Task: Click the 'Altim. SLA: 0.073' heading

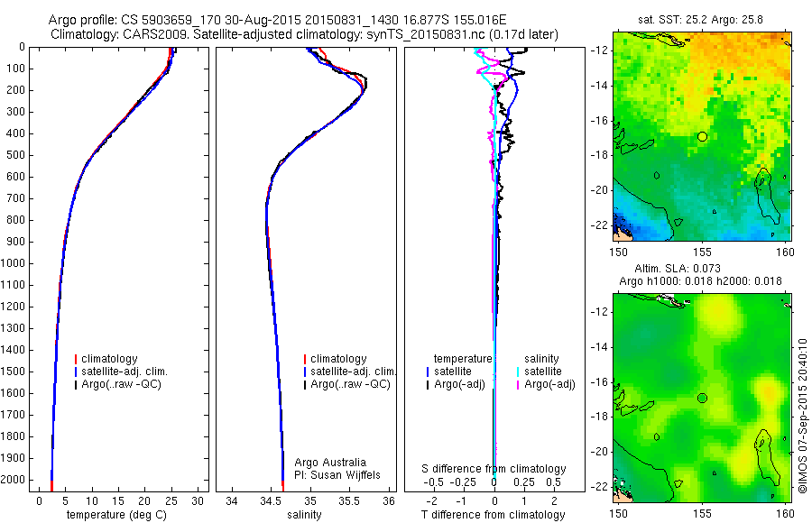Action: pos(678,268)
